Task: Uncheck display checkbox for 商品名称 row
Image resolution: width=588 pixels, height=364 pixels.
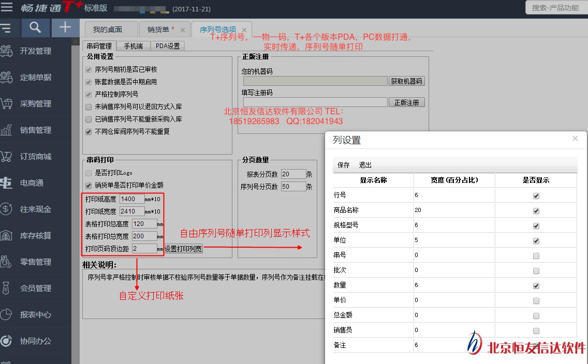Action: pyautogui.click(x=536, y=211)
